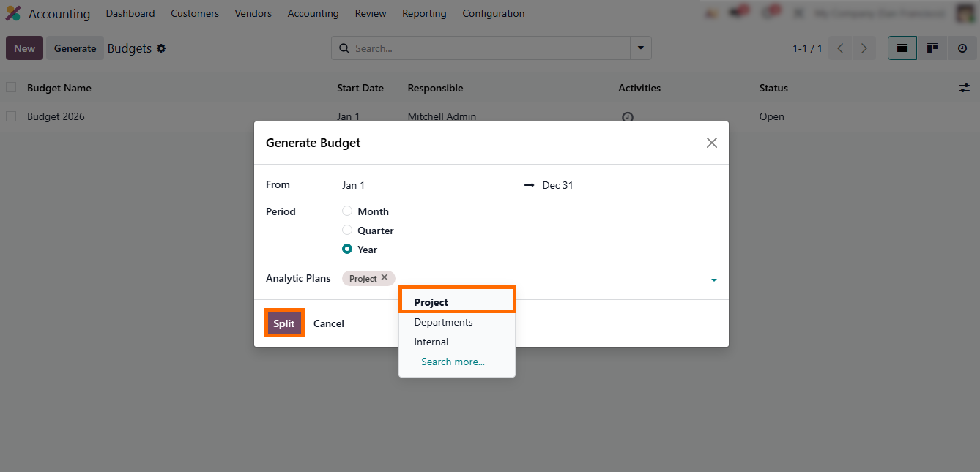
Task: Click the column settings adjust icon
Action: click(x=964, y=88)
